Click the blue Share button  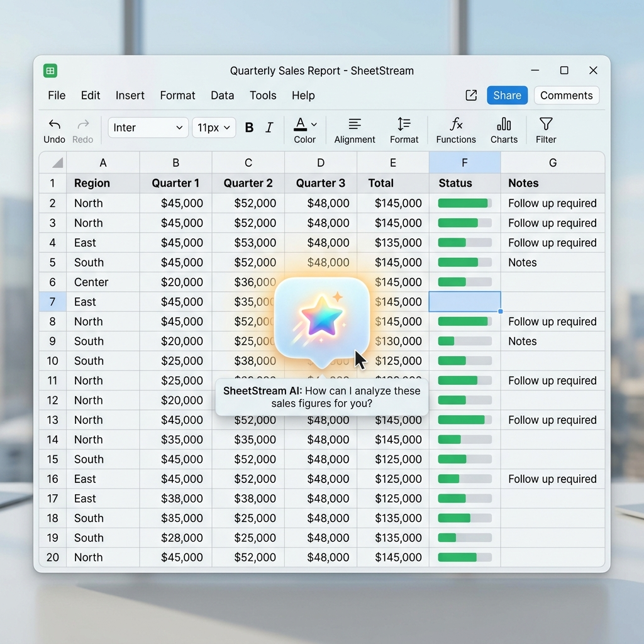pyautogui.click(x=508, y=96)
